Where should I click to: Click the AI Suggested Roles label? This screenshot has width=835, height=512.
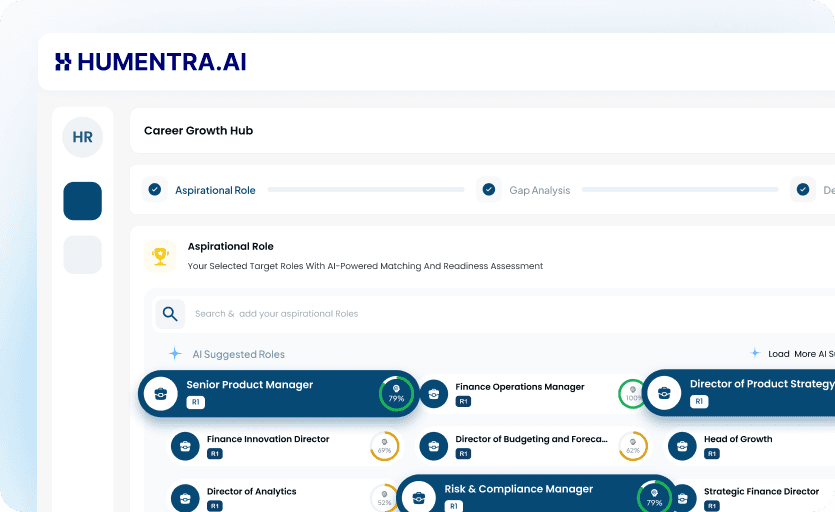239,354
